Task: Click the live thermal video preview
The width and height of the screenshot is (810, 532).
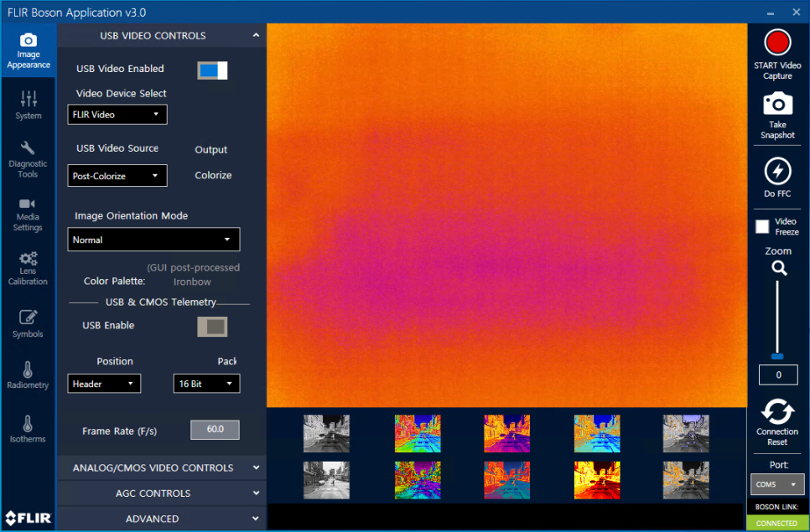Action: tap(506, 215)
